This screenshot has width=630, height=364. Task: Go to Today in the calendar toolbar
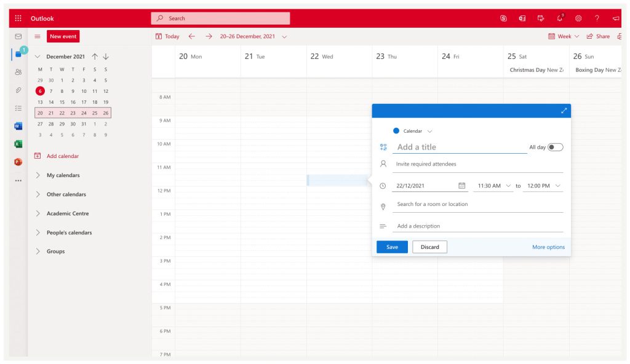point(167,36)
